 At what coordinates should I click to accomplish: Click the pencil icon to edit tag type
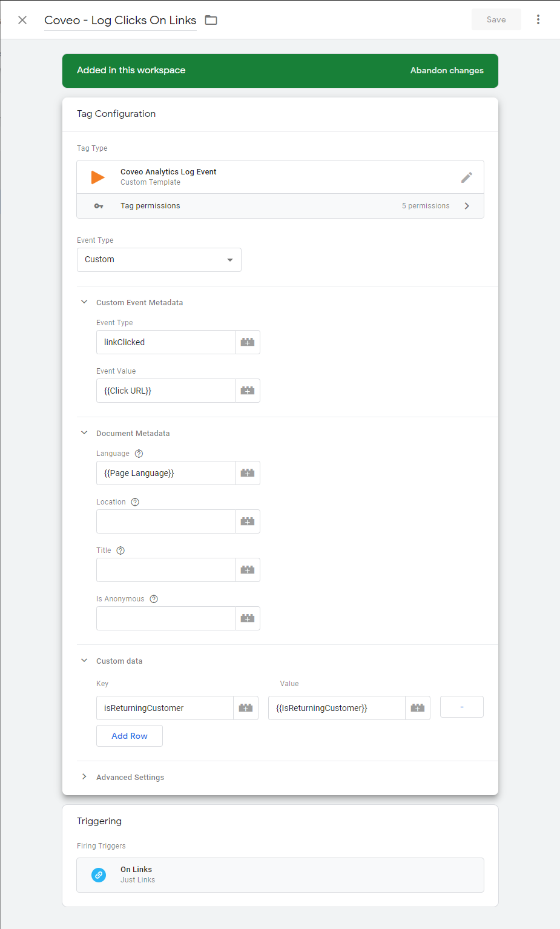[467, 177]
